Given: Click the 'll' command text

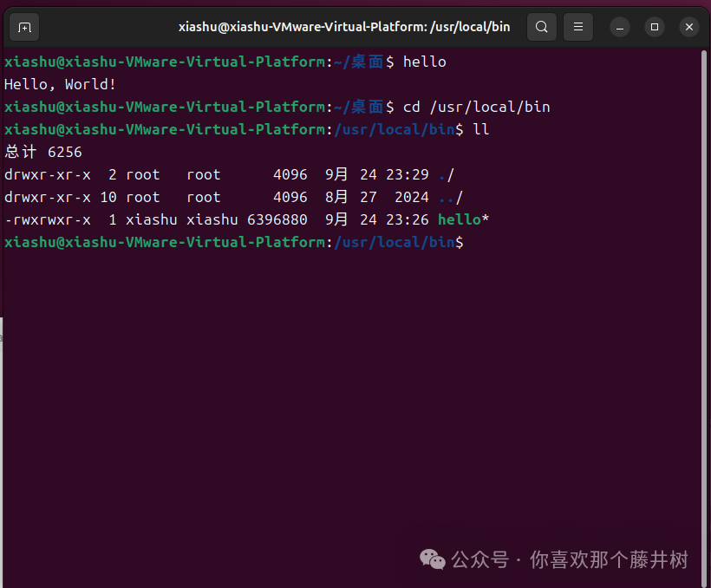Looking at the screenshot, I should (481, 130).
